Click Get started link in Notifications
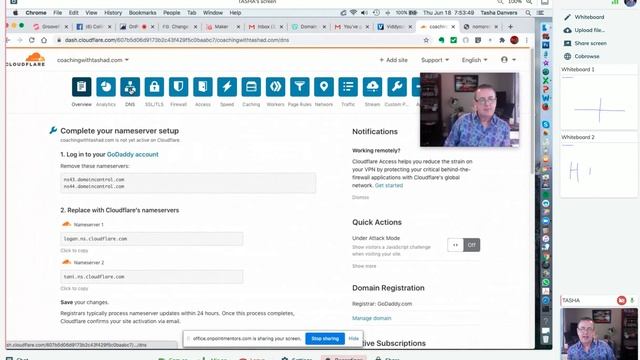The height and width of the screenshot is (360, 640). [389, 185]
